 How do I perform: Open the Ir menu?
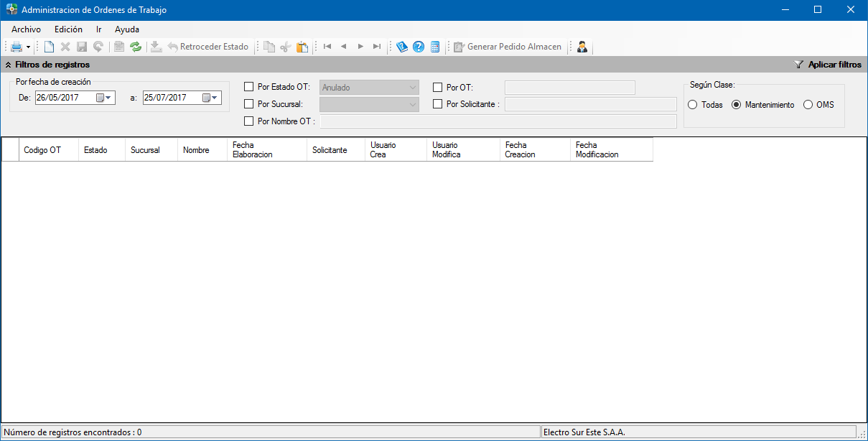click(99, 29)
